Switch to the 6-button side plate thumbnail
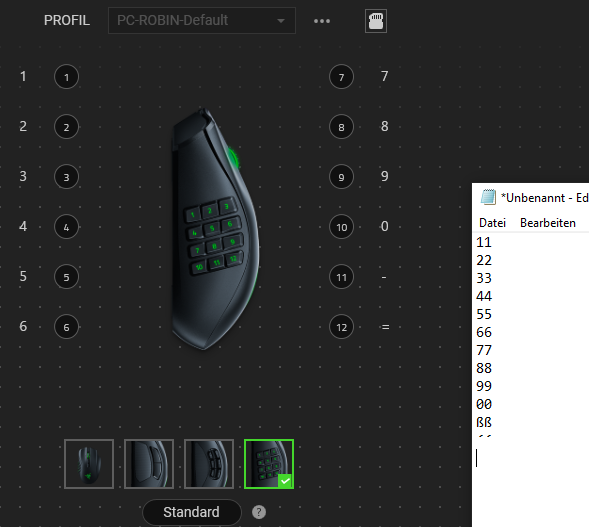 (209, 464)
